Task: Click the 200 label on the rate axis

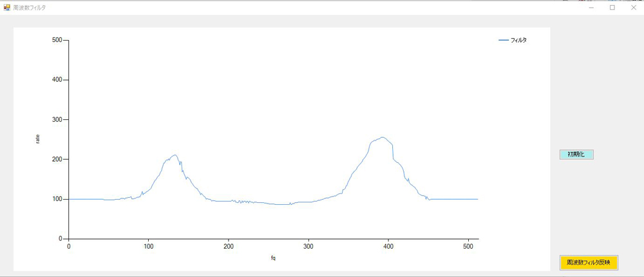Action: tap(57, 159)
